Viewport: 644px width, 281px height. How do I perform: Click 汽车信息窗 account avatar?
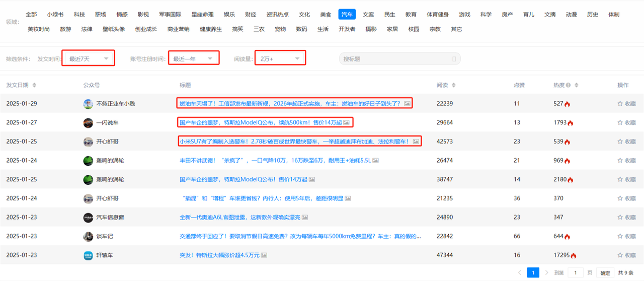(x=88, y=218)
